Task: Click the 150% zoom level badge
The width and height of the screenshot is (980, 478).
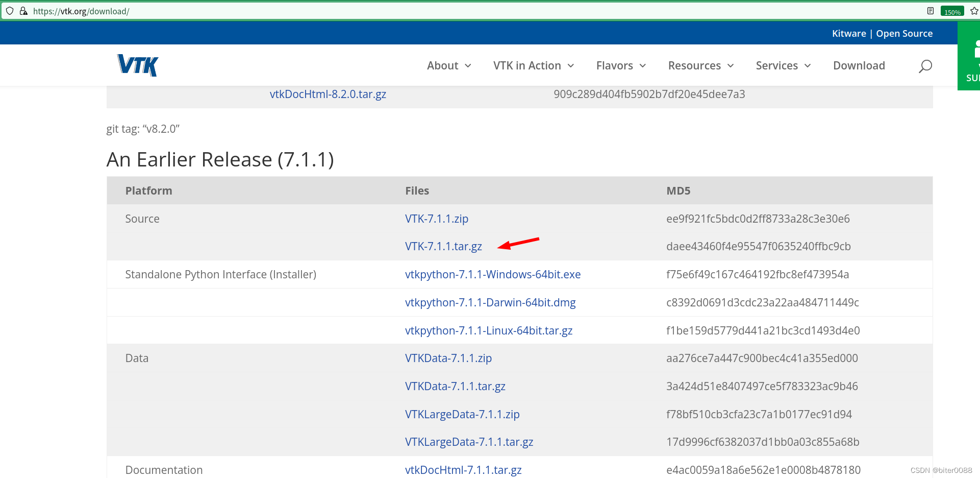Action: tap(952, 11)
